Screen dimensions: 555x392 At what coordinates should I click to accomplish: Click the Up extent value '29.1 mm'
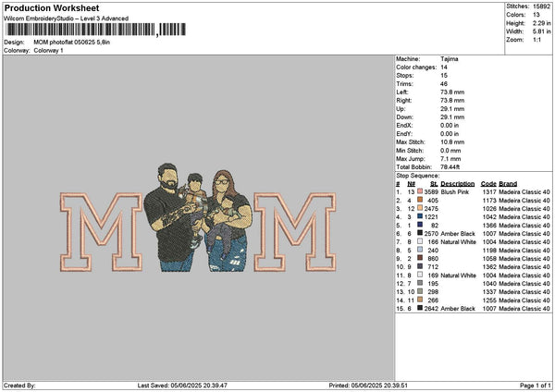[452, 108]
